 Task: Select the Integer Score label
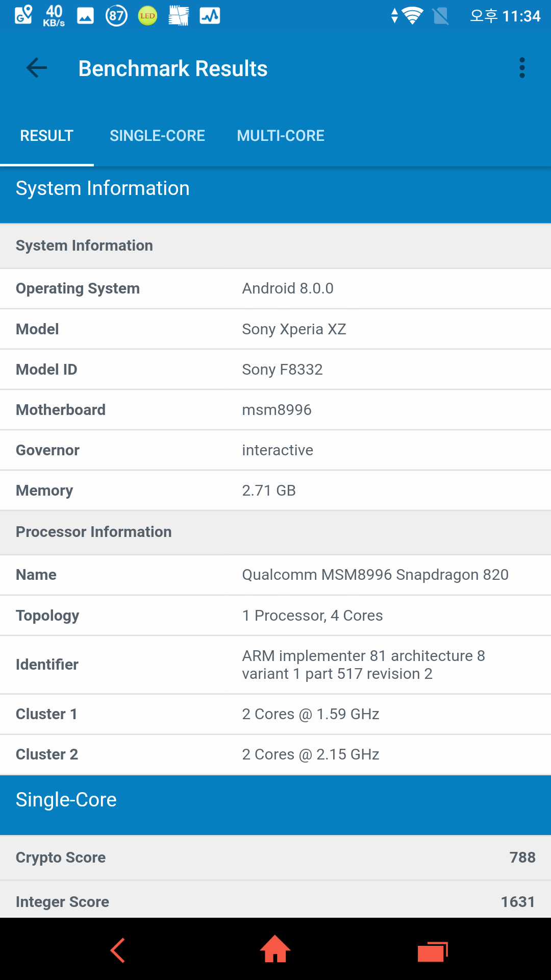point(62,902)
